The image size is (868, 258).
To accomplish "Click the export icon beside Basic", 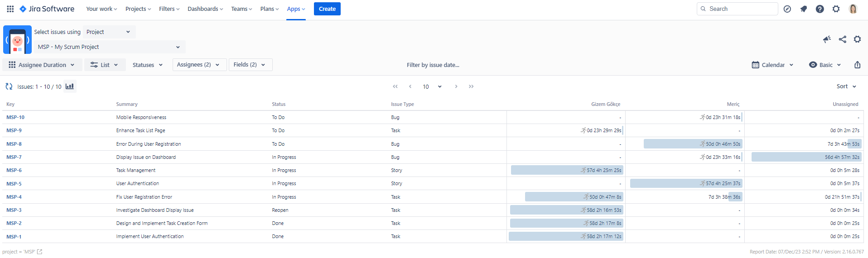I will click(857, 65).
